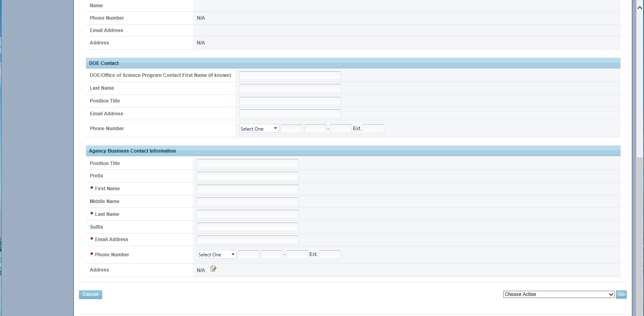Click Agency Business Contact First Name field

(248, 189)
